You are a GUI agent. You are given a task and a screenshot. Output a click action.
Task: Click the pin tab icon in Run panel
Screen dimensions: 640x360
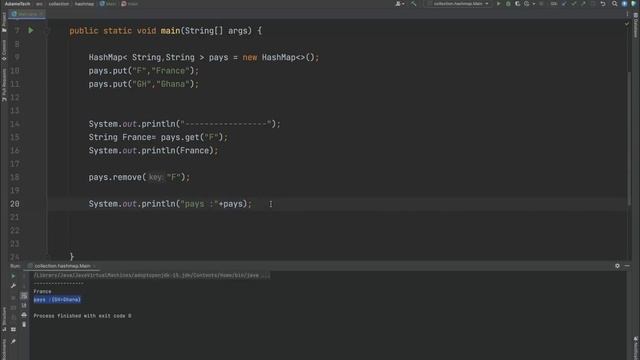pyautogui.click(x=13, y=341)
